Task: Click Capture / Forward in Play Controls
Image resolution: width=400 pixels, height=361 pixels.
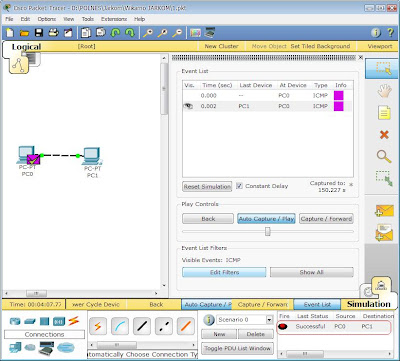Action: [x=326, y=219]
